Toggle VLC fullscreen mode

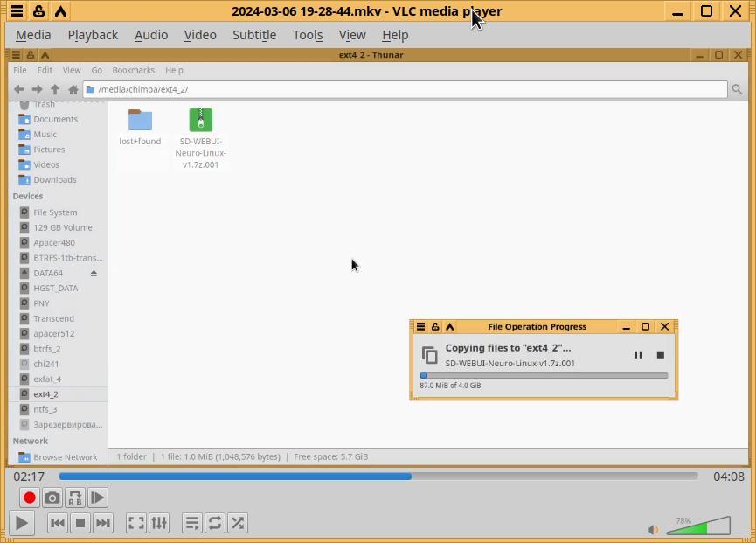coord(136,523)
